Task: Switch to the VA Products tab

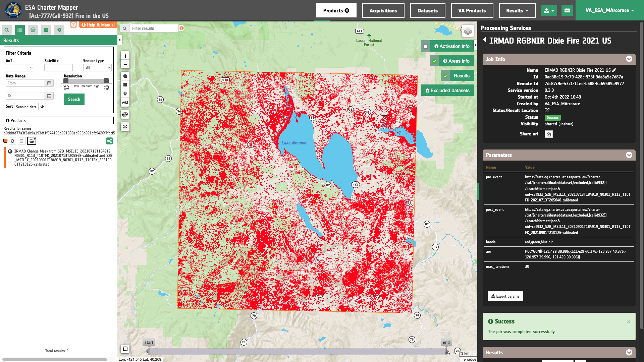Action: 472,10
